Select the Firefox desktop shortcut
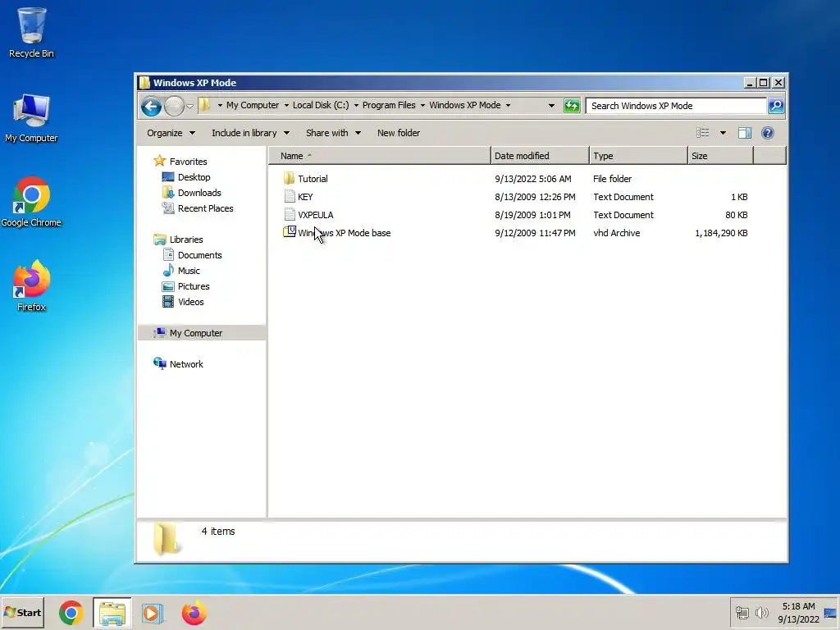 pos(31,286)
